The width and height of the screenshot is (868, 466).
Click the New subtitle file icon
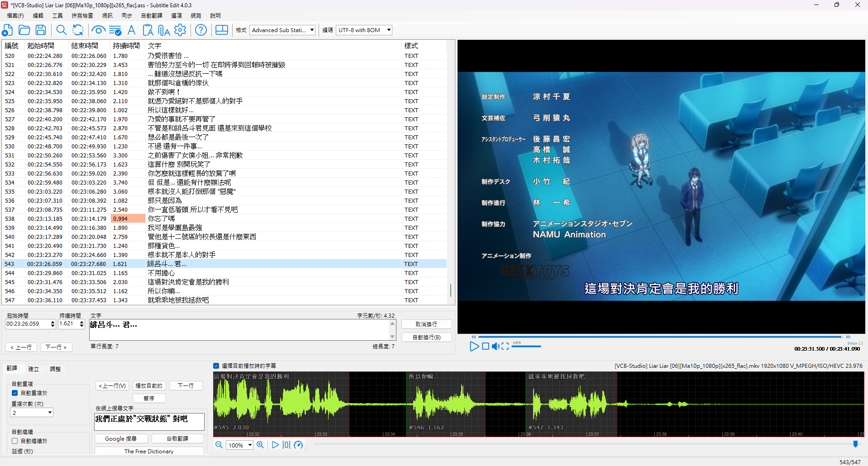coord(7,30)
